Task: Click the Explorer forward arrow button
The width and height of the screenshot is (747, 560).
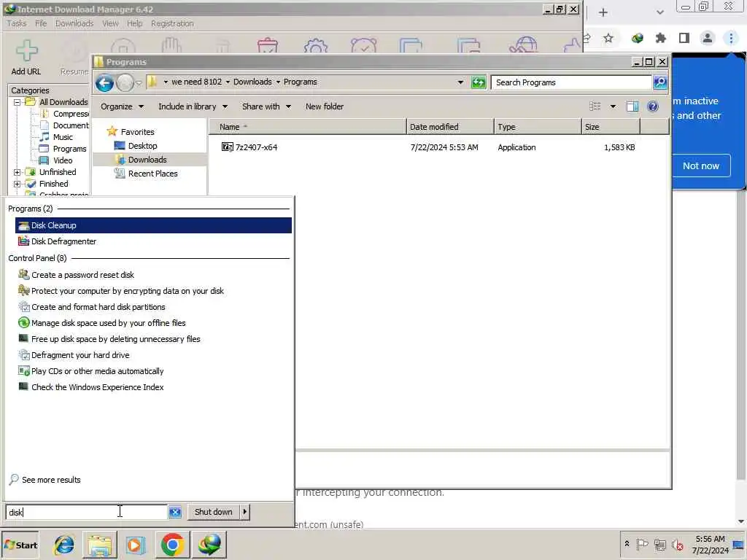Action: click(125, 83)
